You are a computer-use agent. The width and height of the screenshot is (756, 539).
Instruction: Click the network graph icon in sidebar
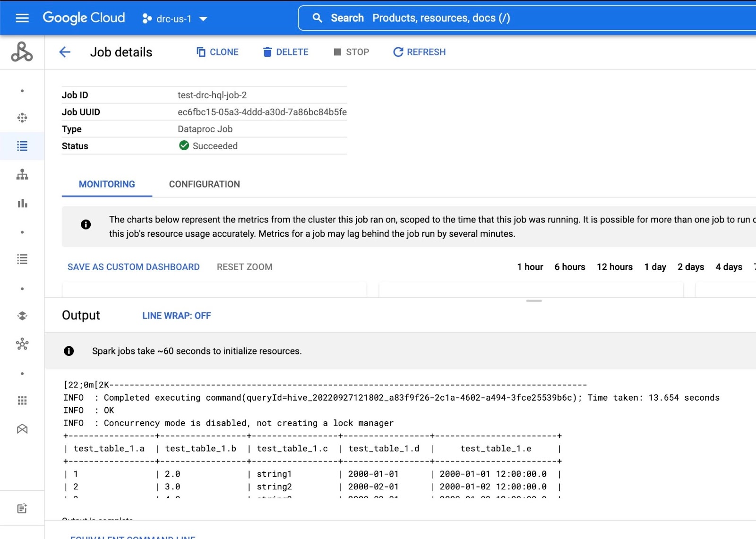[x=22, y=344]
